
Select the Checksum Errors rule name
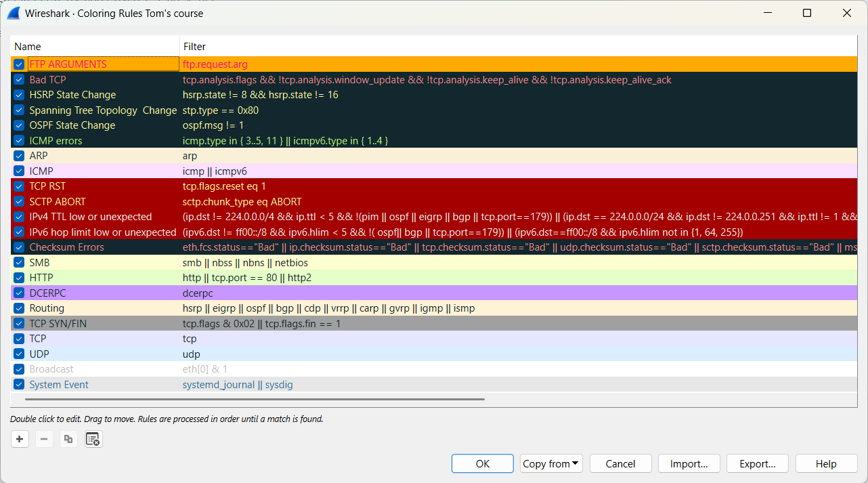coord(67,247)
